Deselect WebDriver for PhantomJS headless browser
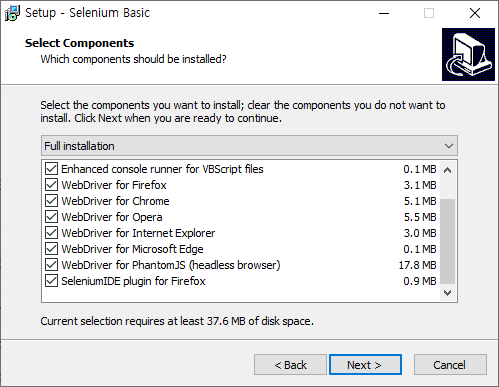This screenshot has height=387, width=499. 51,265
